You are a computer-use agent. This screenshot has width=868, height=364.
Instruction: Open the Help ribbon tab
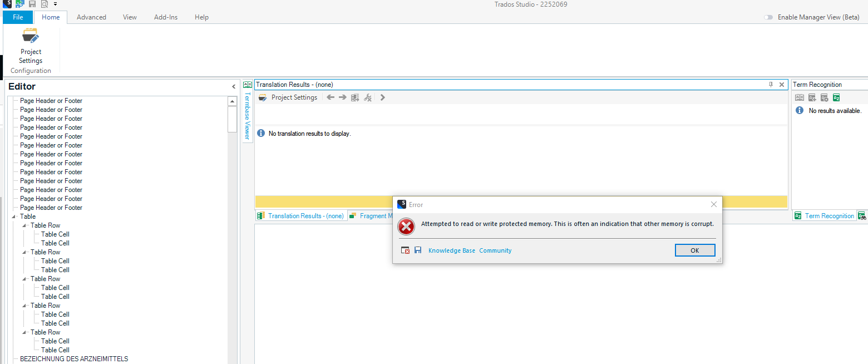coord(201,17)
